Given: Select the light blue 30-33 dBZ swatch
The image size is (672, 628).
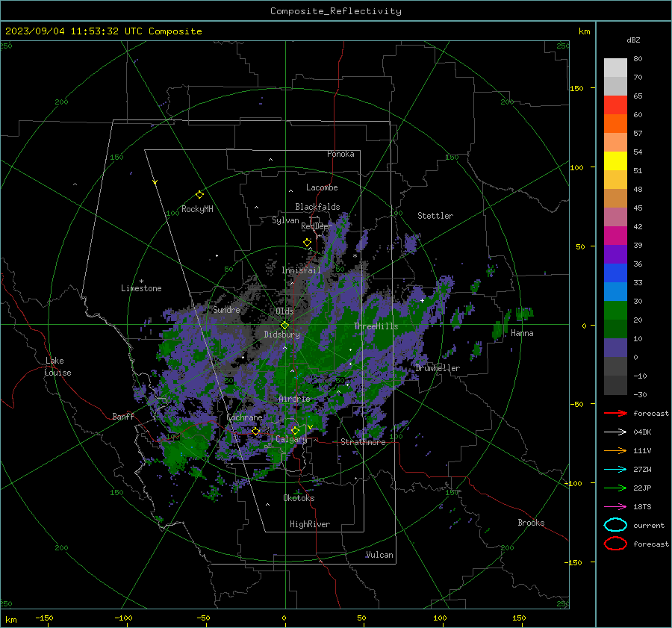Looking at the screenshot, I should 615,292.
